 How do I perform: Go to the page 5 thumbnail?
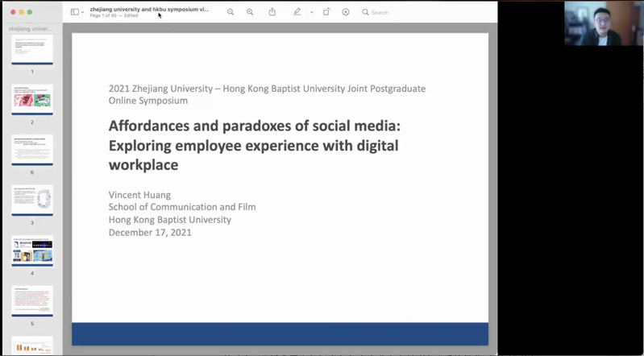[x=32, y=301]
